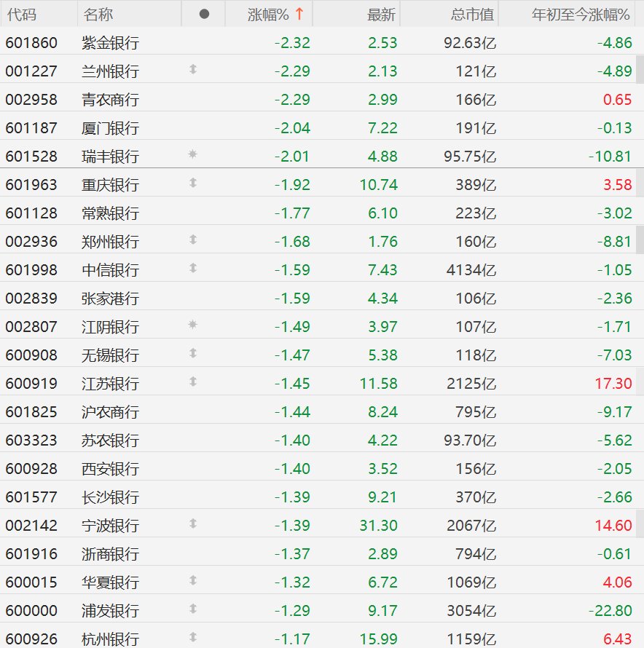
Task: Click the marker icon in 江苏银行 row
Action: 193,382
